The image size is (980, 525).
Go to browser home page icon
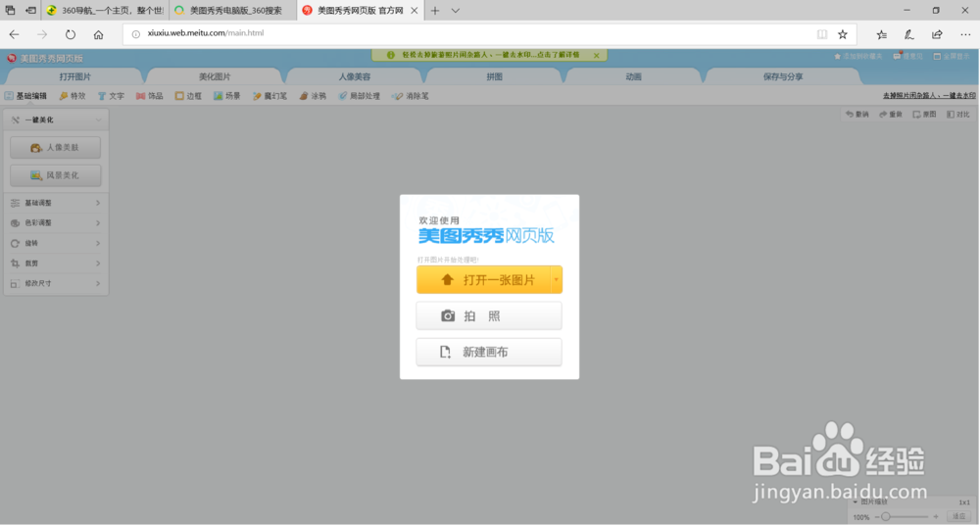(98, 34)
